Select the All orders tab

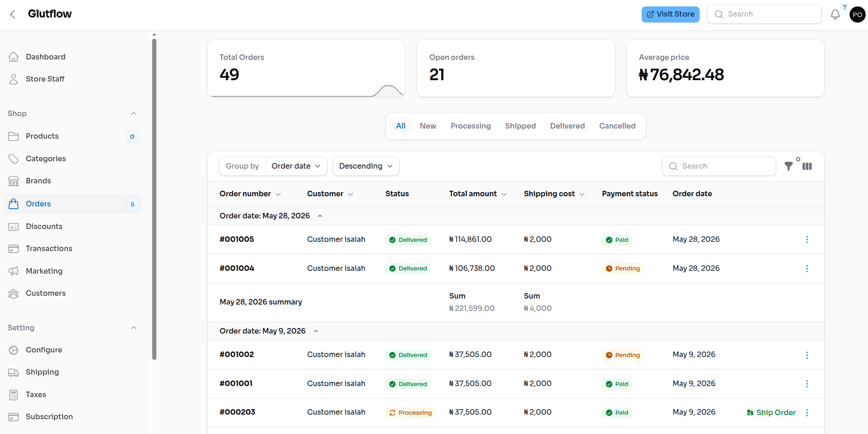point(401,126)
